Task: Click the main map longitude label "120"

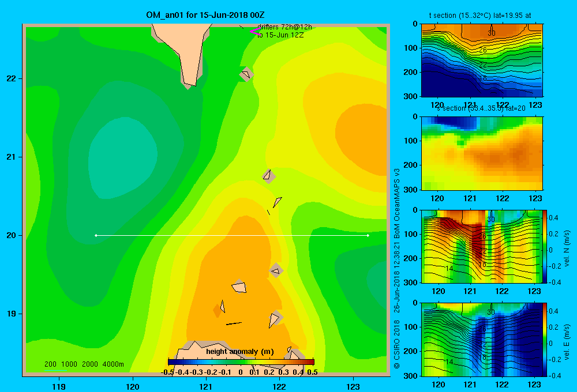Action: [x=133, y=386]
